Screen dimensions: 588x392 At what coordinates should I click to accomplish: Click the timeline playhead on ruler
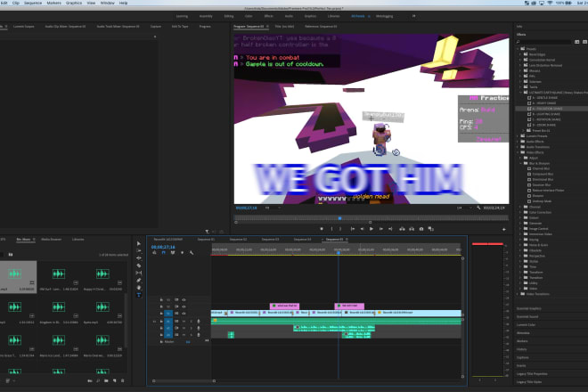pos(339,252)
